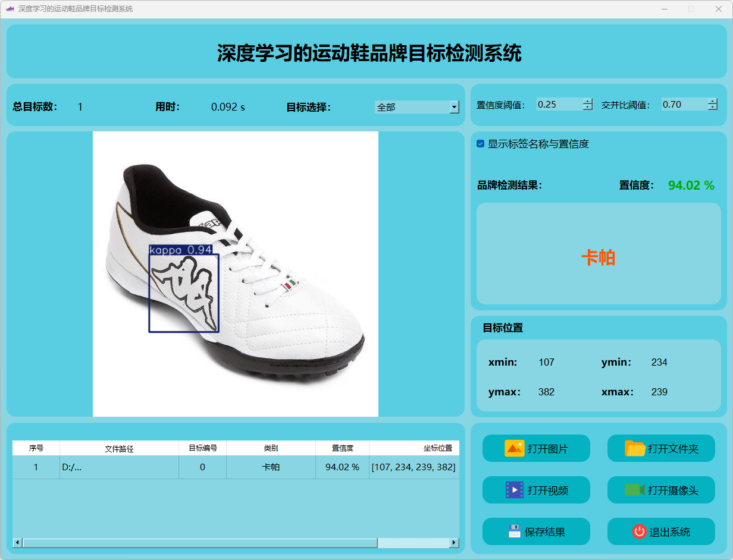The image size is (733, 560).
Task: Click the ymax value 382
Action: (x=546, y=392)
